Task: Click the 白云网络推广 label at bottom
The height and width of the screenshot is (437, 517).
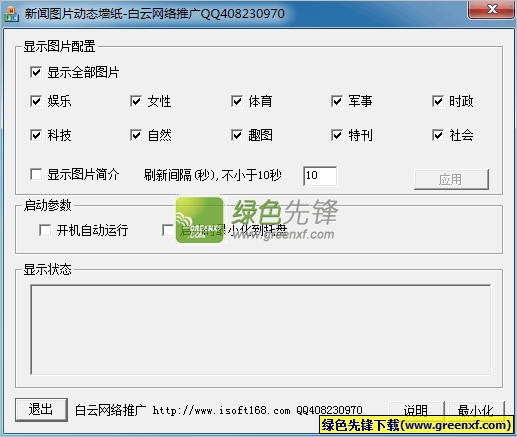Action: (x=110, y=410)
